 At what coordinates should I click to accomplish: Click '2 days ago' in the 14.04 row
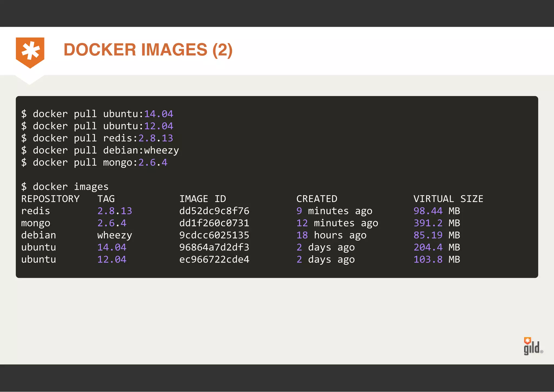pos(326,248)
